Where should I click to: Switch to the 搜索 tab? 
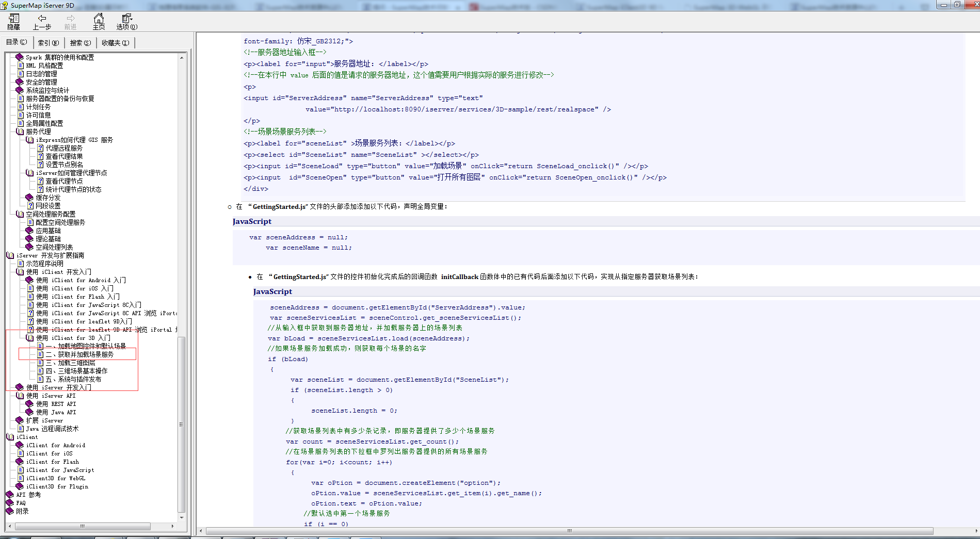click(81, 43)
